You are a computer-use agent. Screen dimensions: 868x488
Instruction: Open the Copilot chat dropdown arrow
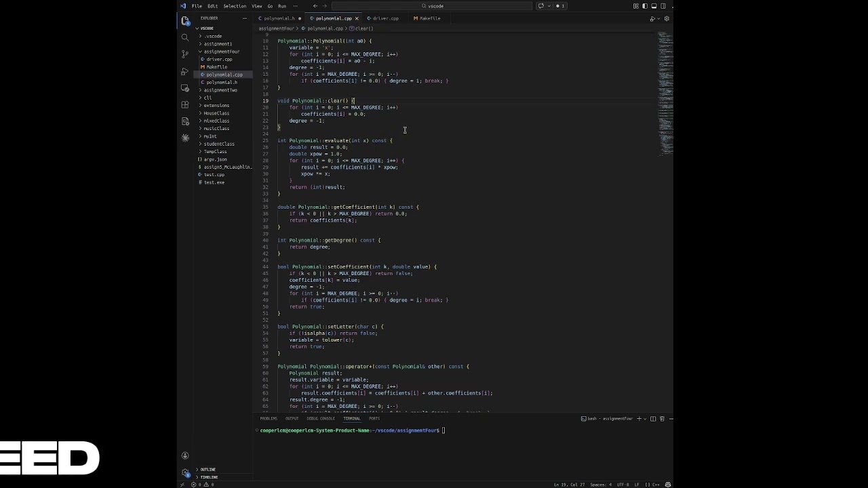point(549,6)
